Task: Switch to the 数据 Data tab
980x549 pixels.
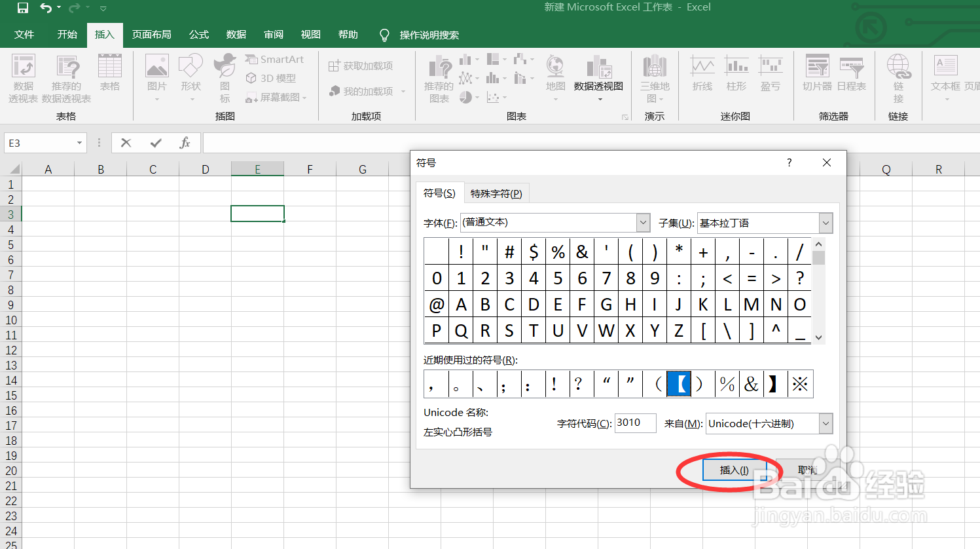Action: 236,34
